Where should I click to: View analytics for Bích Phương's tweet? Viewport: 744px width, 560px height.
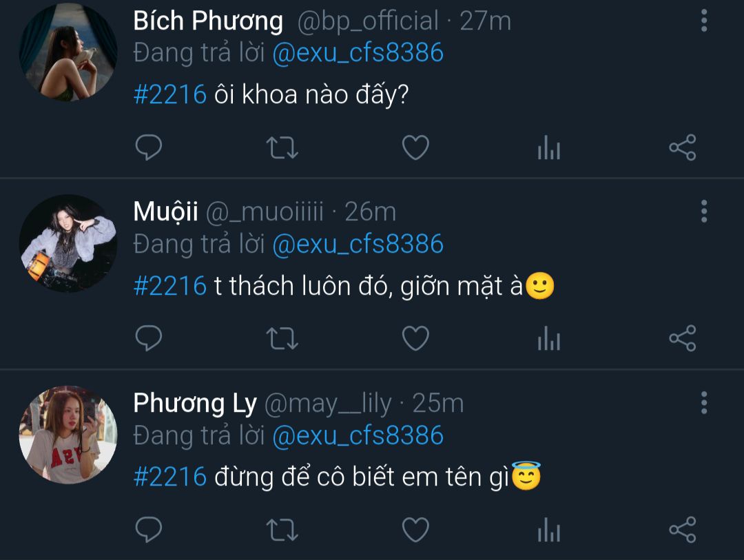point(548,147)
